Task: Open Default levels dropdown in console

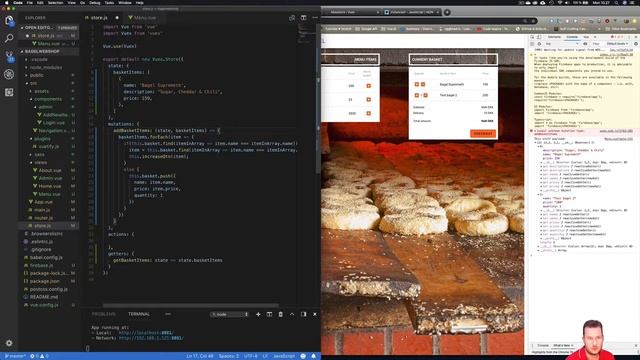Action: [x=617, y=44]
